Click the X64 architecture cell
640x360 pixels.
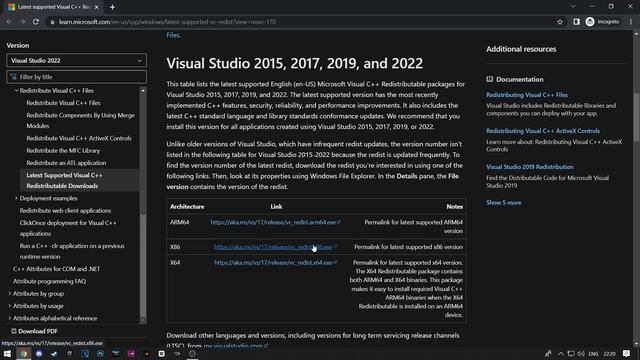[x=175, y=263]
